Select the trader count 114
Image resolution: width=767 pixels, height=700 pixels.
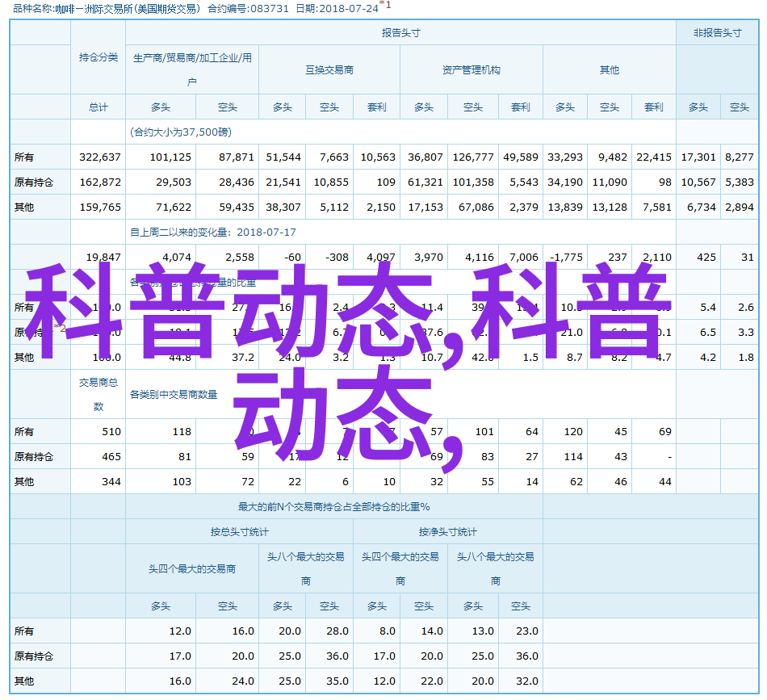[572, 456]
